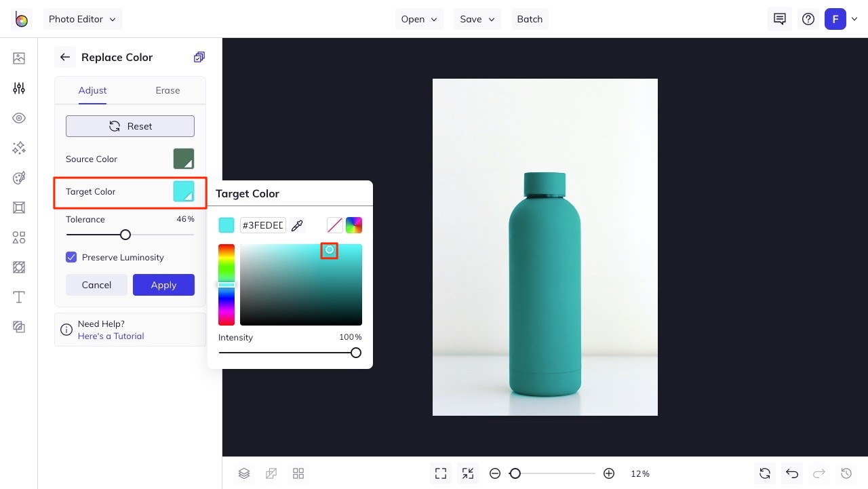Screen dimensions: 868x489
Task: Click the hex color input field
Action: 263,225
